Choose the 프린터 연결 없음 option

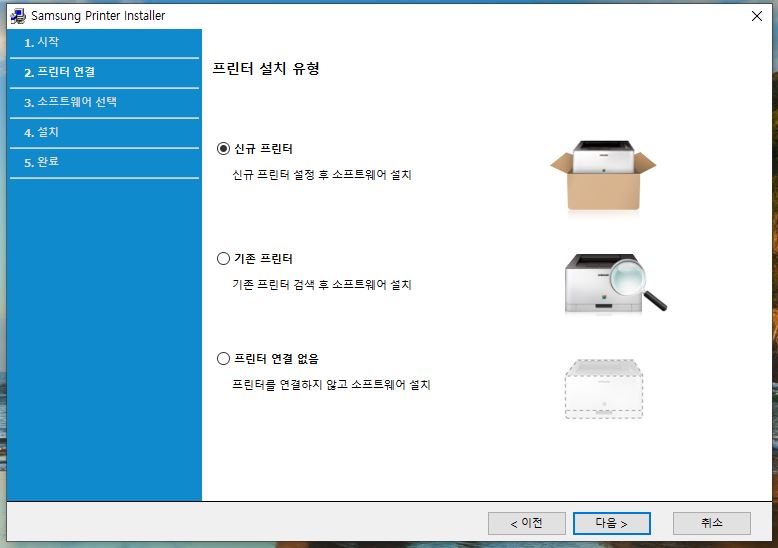pyautogui.click(x=223, y=358)
